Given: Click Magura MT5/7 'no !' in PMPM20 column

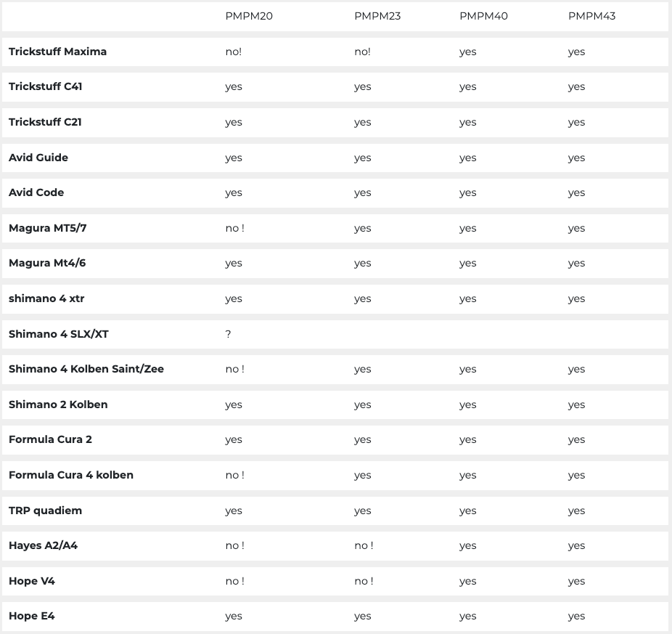Looking at the screenshot, I should click(x=234, y=228).
